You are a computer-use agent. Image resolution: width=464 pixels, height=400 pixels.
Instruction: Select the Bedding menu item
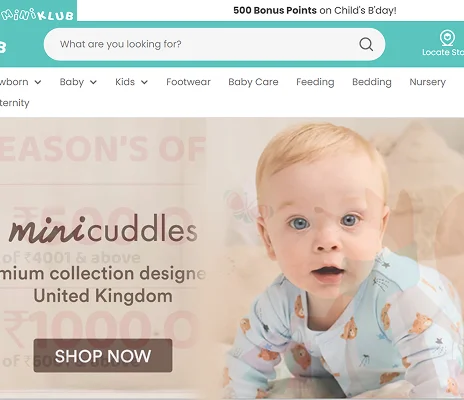pyautogui.click(x=372, y=82)
